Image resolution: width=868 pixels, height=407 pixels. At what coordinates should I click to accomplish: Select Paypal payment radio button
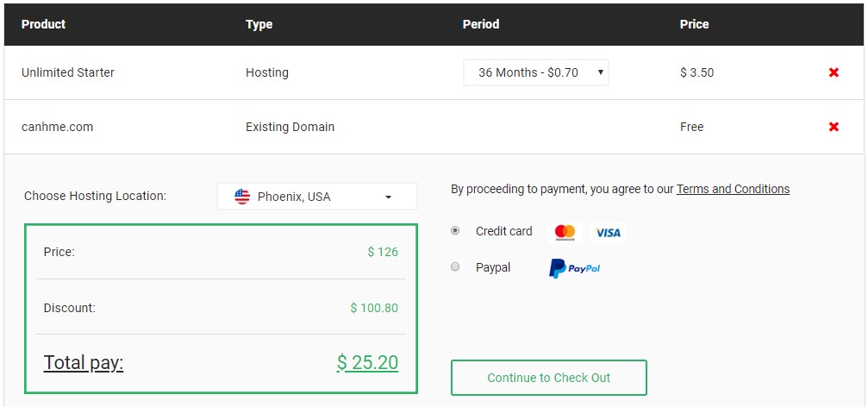(x=455, y=267)
